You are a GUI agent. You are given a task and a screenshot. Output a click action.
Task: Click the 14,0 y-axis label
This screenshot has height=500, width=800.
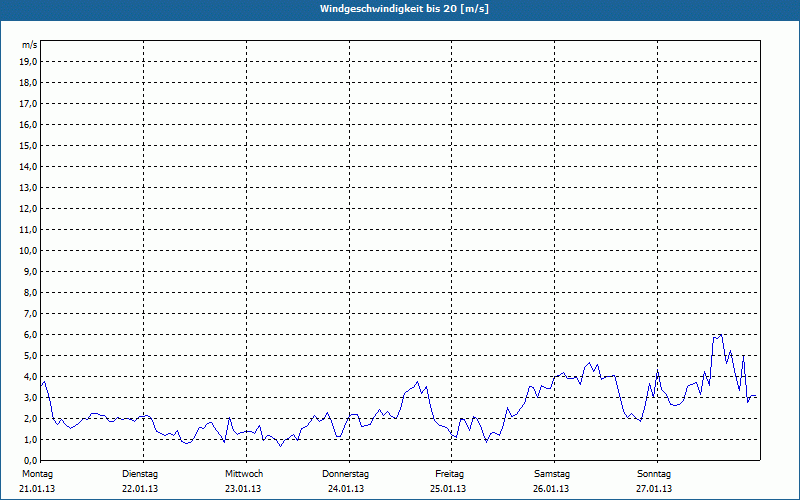(28, 166)
